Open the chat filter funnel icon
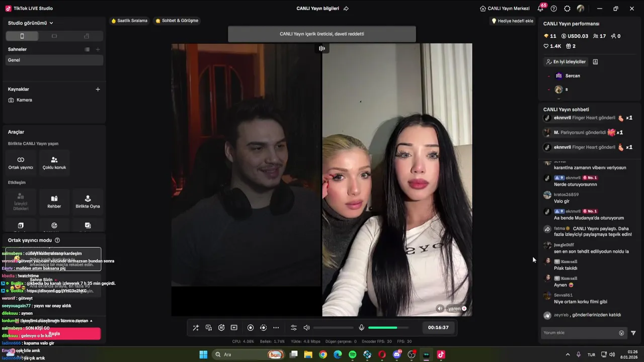The width and height of the screenshot is (644, 362). pos(633,333)
